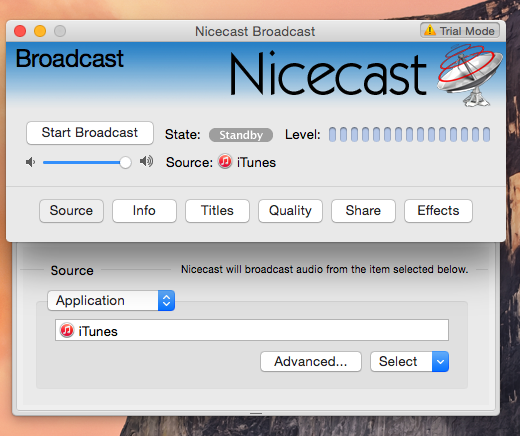Open the Effects section
Image resolution: width=520 pixels, height=436 pixels.
[438, 211]
